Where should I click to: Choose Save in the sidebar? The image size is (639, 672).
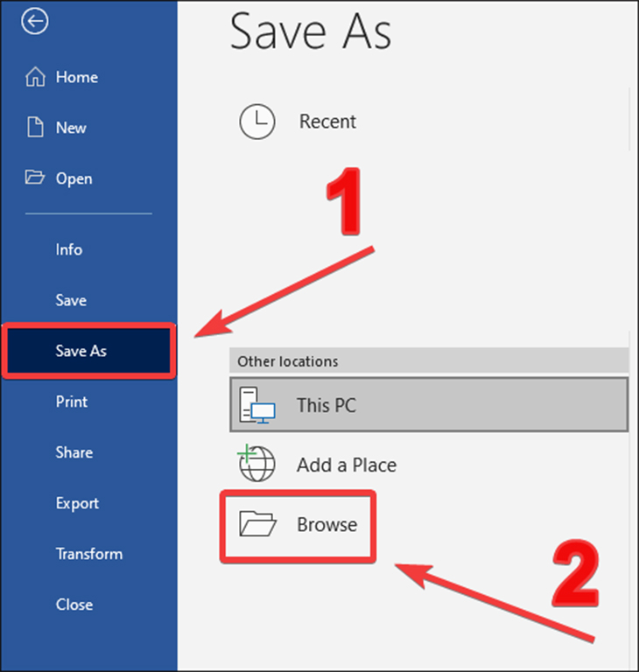point(71,300)
